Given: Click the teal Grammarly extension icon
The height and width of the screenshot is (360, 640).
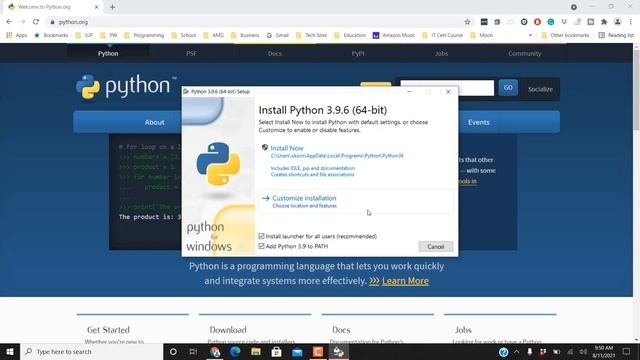Looking at the screenshot, I should [551, 22].
